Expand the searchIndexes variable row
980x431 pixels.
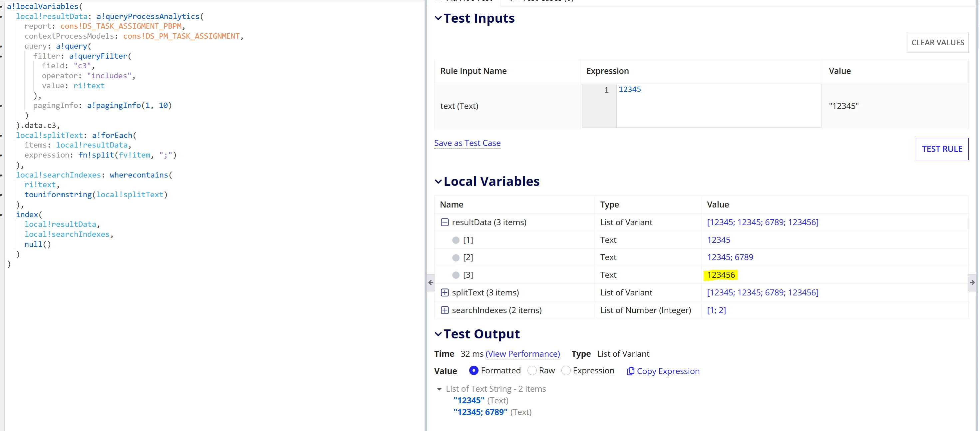(x=444, y=310)
